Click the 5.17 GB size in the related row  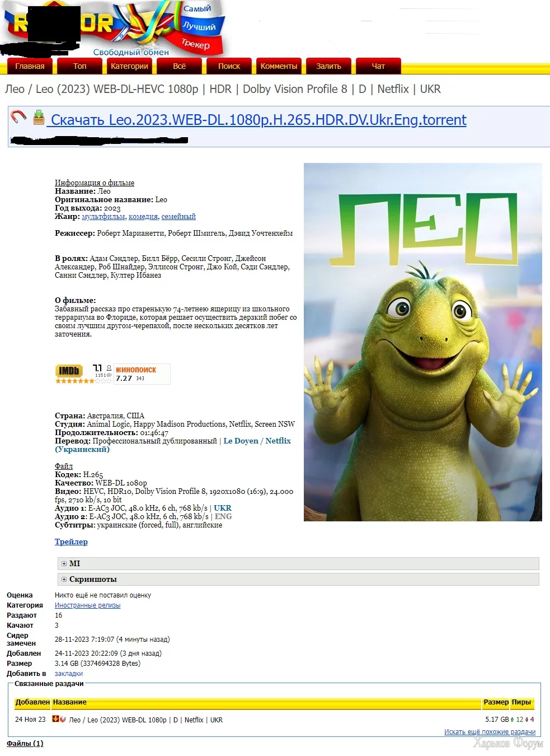pyautogui.click(x=497, y=720)
